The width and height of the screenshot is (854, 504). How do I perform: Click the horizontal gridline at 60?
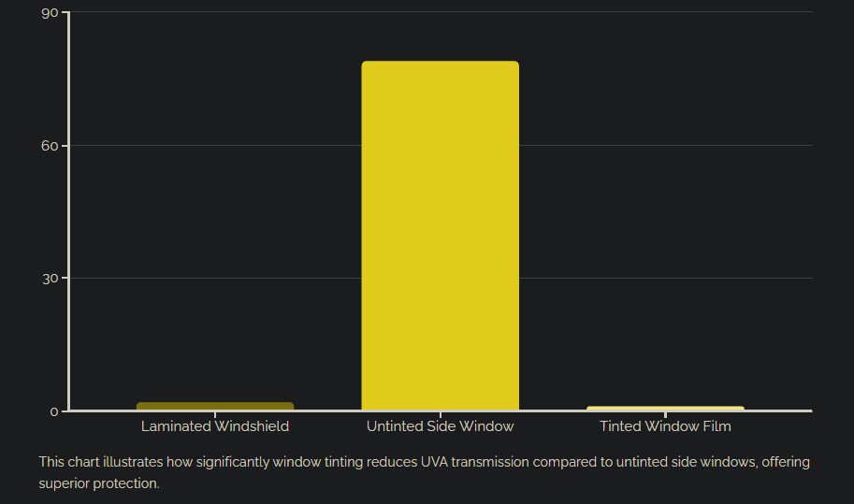[x=655, y=146]
